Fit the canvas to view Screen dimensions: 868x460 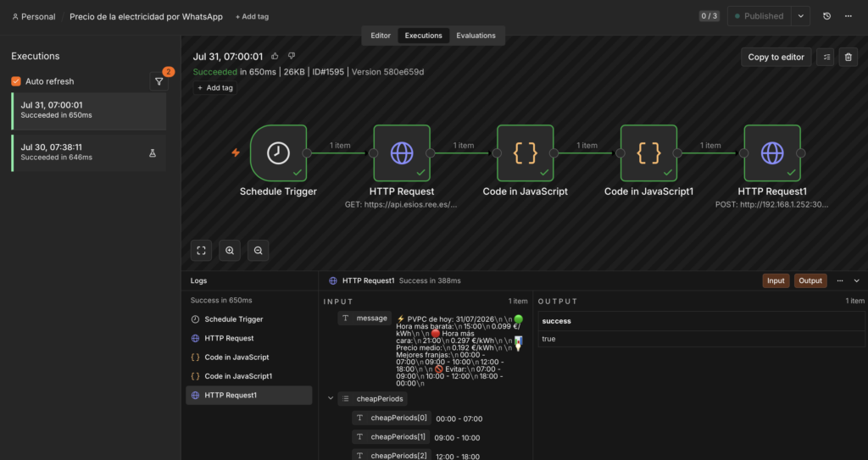point(202,250)
